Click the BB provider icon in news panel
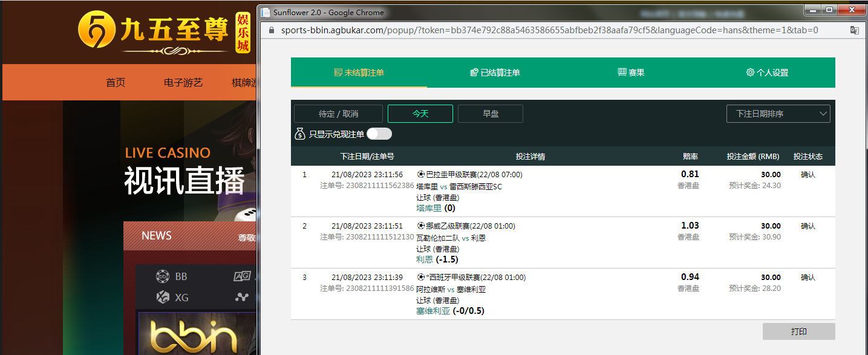This screenshot has width=868, height=355. click(162, 276)
